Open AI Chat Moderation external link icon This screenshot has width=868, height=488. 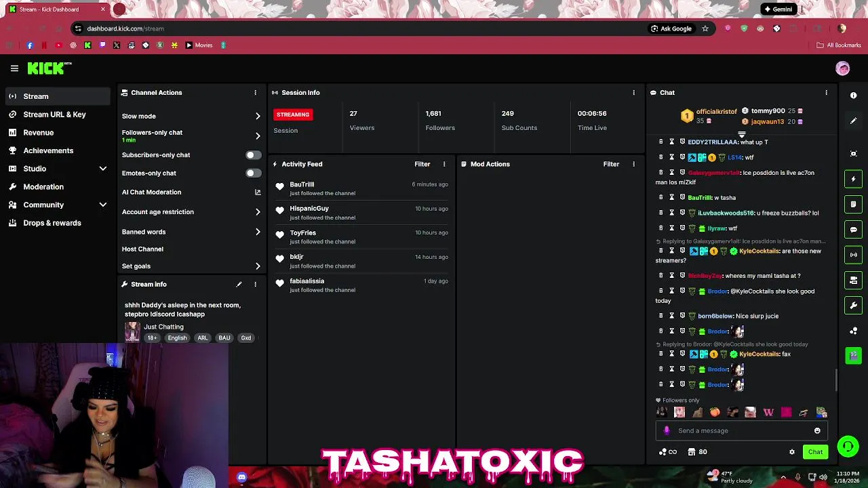pyautogui.click(x=258, y=192)
